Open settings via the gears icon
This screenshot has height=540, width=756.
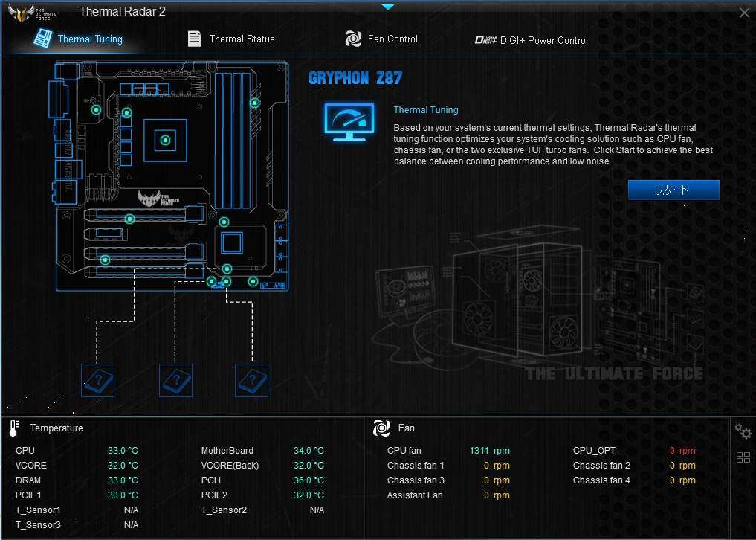click(x=743, y=431)
